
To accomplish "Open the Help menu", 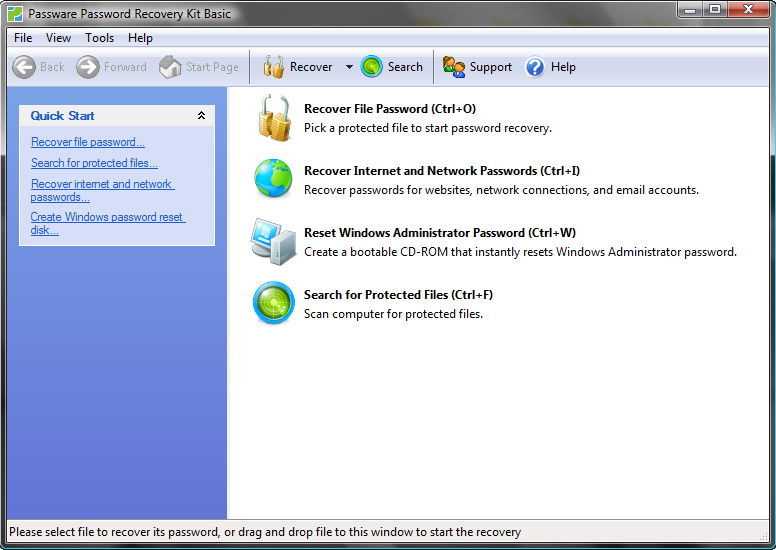I will 140,38.
